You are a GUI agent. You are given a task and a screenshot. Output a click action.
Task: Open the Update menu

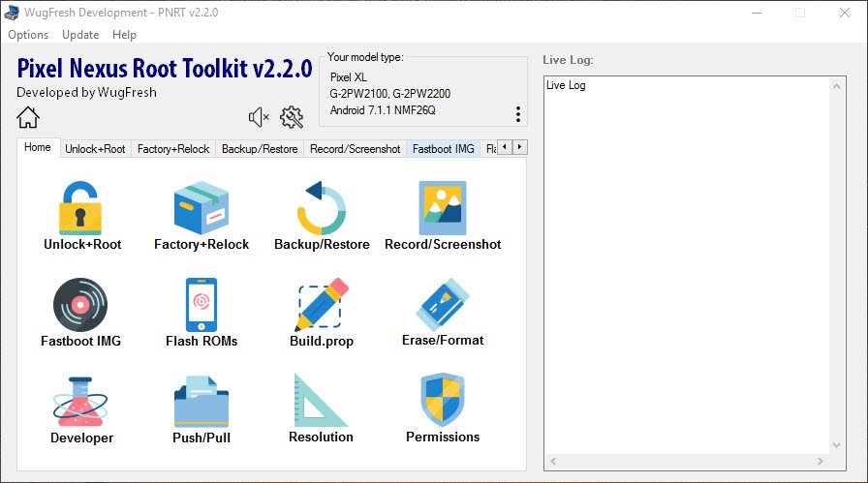[x=80, y=34]
